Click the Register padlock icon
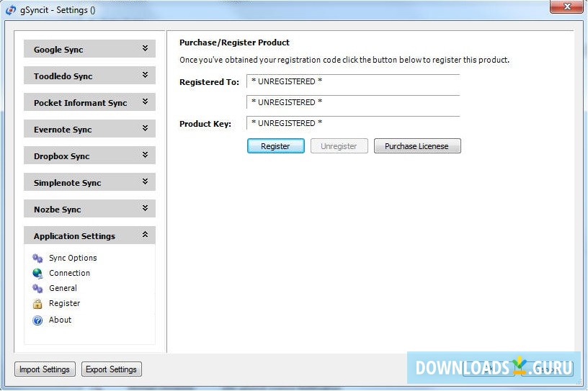This screenshot has width=588, height=391. [x=37, y=304]
